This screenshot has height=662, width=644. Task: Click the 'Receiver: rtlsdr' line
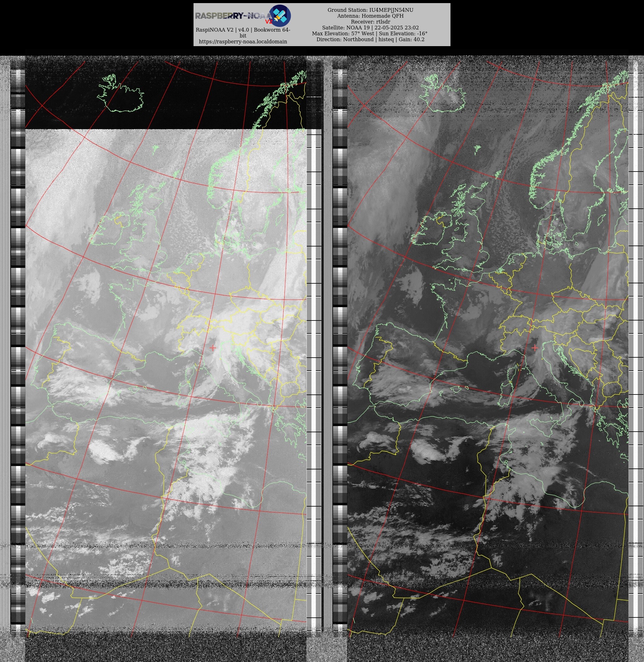370,22
